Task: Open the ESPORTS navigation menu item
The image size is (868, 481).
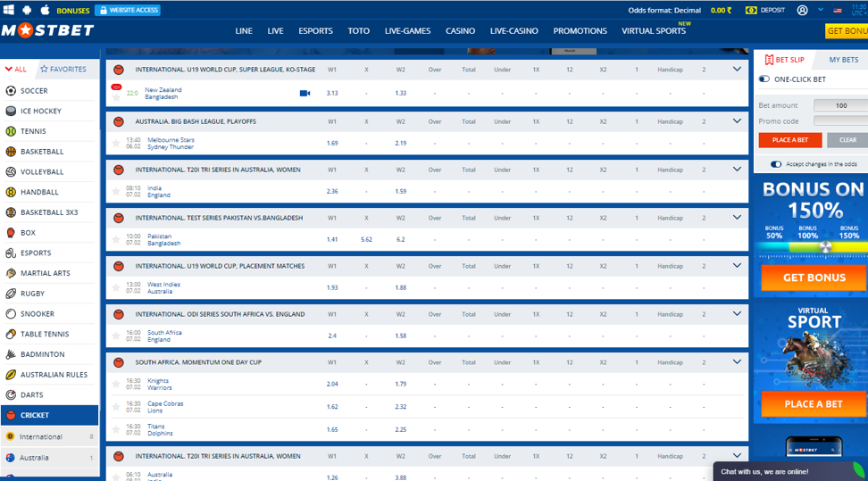Action: [315, 31]
